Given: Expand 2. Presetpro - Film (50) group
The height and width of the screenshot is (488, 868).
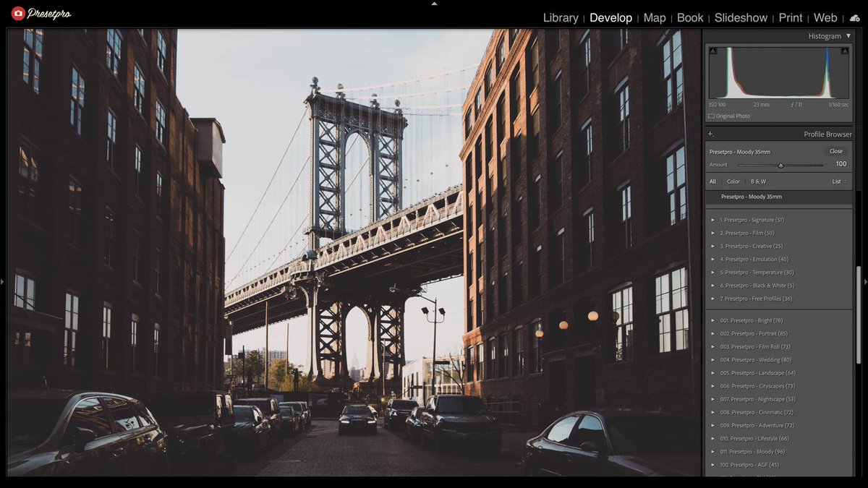Looking at the screenshot, I should coord(712,233).
